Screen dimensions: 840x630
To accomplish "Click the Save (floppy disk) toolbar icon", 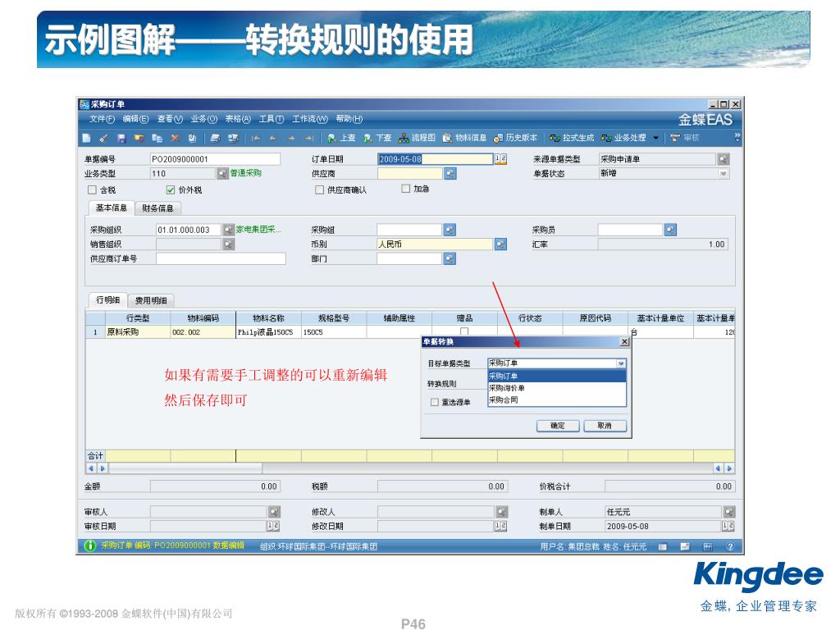I will [121, 138].
